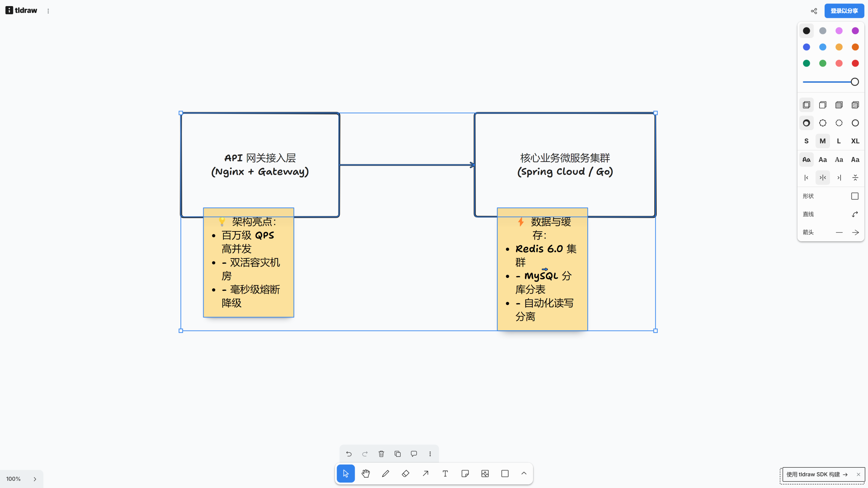The height and width of the screenshot is (488, 868).
Task: Open the share icon in top bar
Action: tap(814, 11)
